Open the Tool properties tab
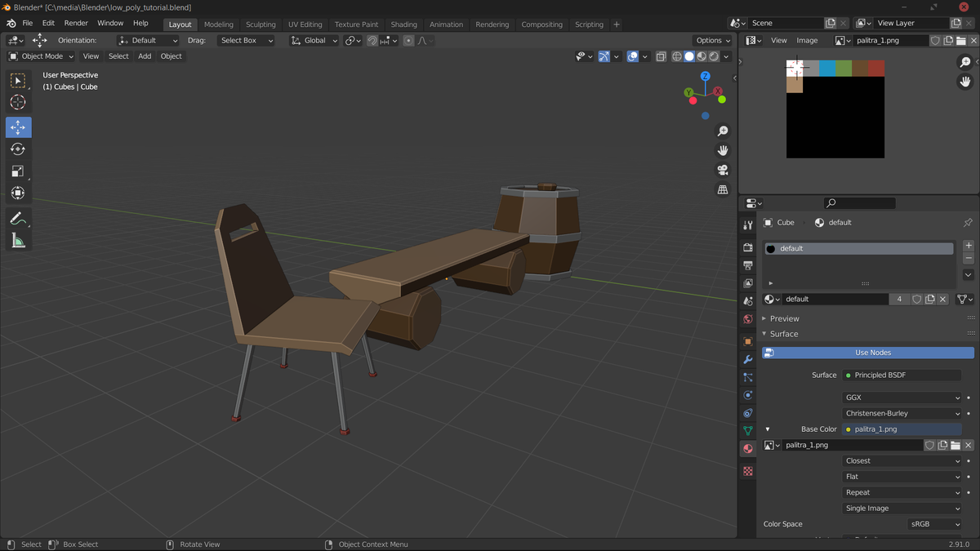Screen dimensions: 980x551 (x=747, y=225)
